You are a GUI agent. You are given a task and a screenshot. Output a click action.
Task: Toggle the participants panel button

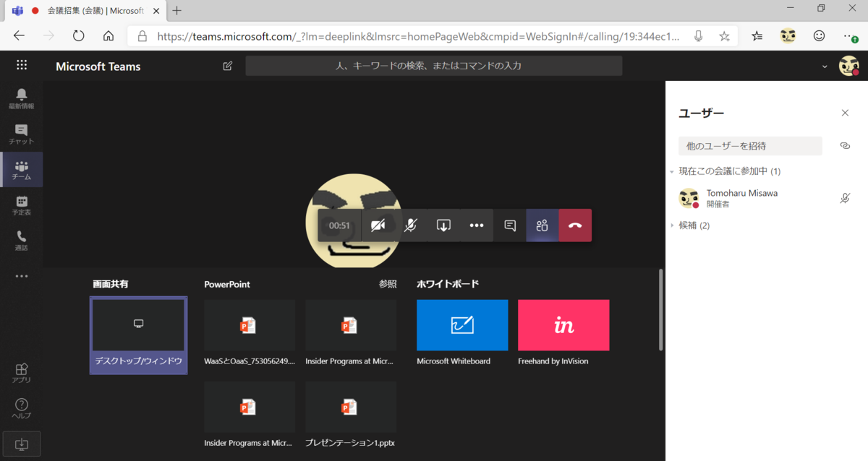(x=542, y=225)
